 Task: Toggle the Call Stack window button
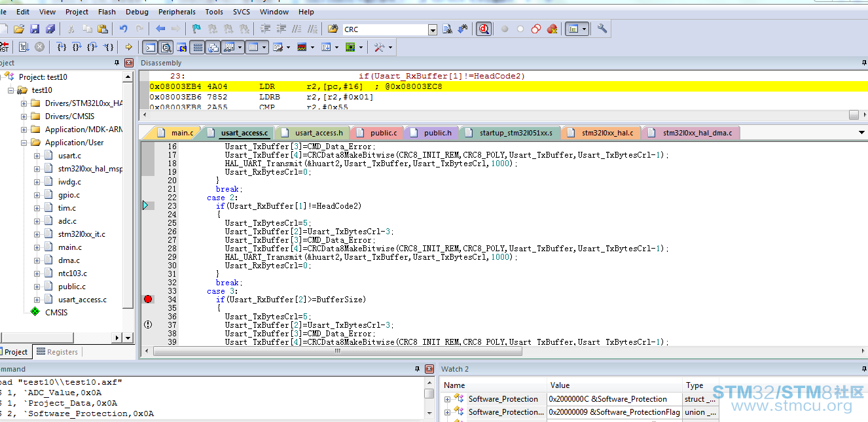(x=213, y=47)
